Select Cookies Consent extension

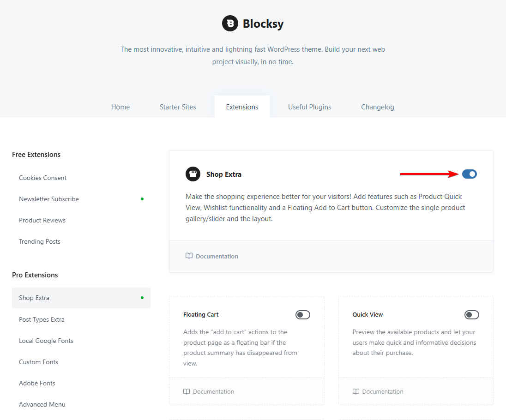click(x=43, y=178)
